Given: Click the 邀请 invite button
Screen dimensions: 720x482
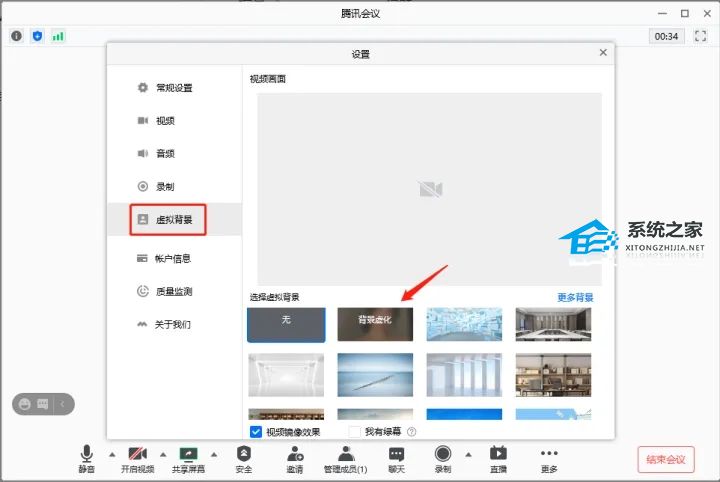Looking at the screenshot, I should [295, 459].
